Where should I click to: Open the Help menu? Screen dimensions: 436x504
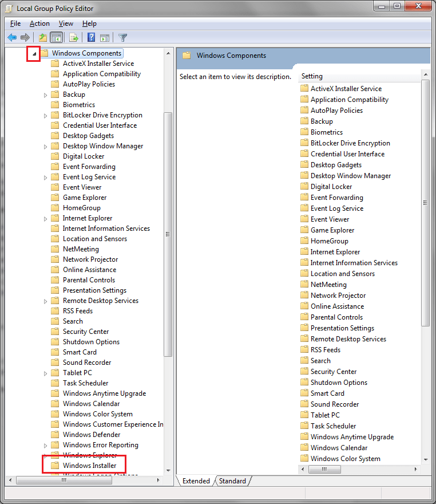(89, 23)
